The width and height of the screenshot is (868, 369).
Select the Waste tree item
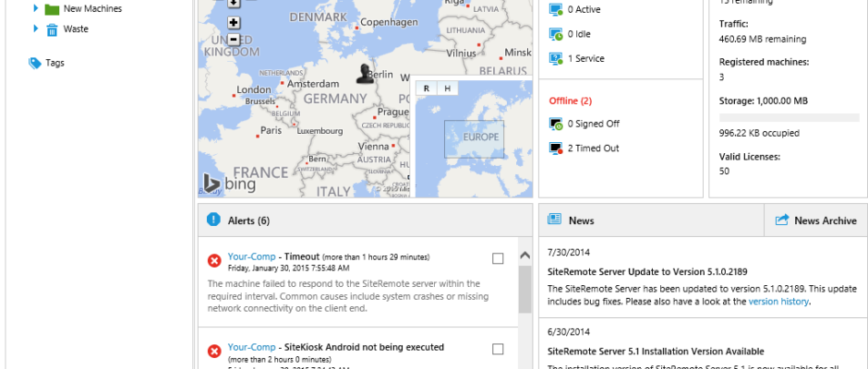tap(76, 29)
